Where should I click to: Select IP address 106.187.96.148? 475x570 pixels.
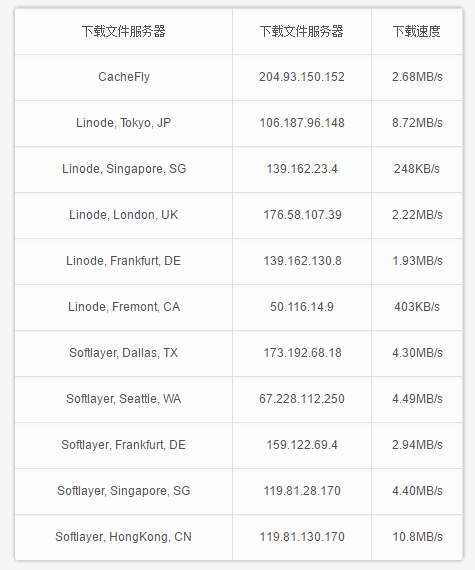(302, 123)
